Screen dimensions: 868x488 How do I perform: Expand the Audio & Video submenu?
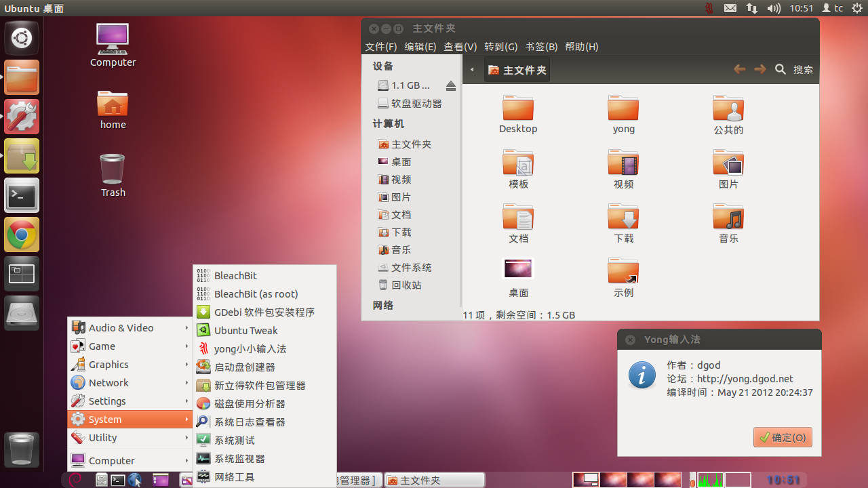click(x=130, y=327)
